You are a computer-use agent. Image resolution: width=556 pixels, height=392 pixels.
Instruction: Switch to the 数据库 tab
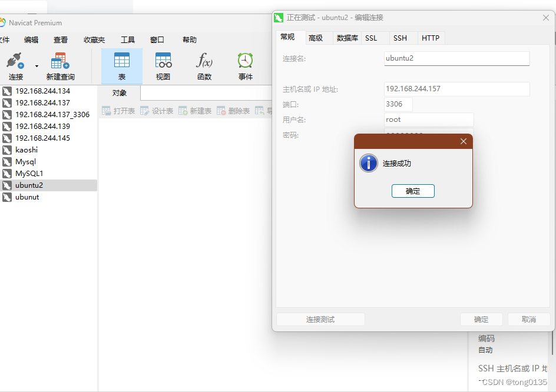(347, 38)
